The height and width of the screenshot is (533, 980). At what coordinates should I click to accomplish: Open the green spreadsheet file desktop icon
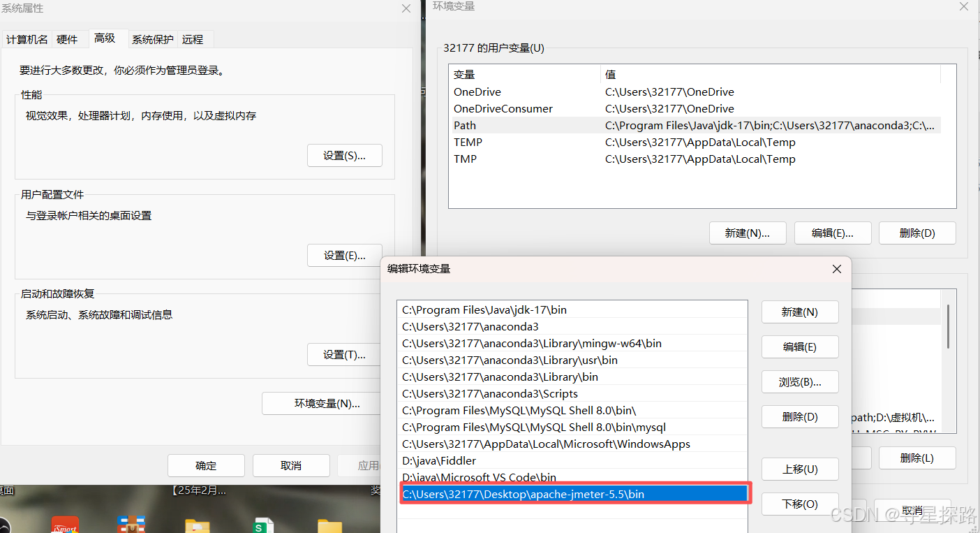pyautogui.click(x=263, y=525)
